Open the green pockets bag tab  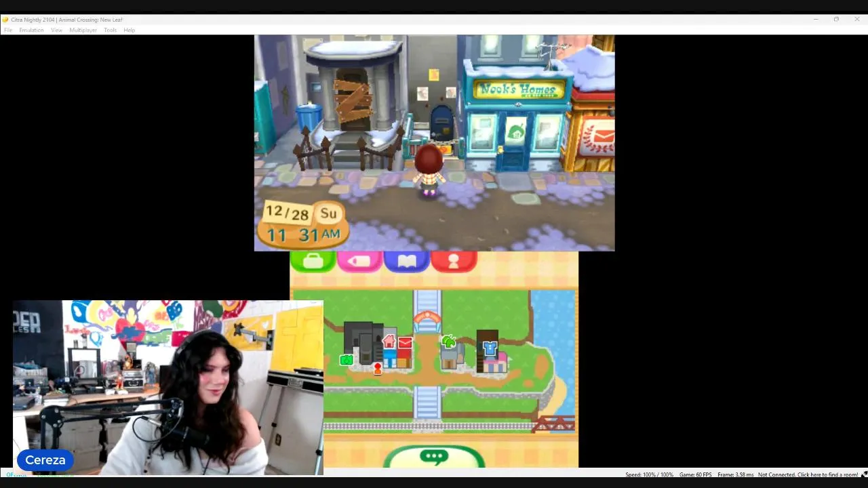(313, 262)
